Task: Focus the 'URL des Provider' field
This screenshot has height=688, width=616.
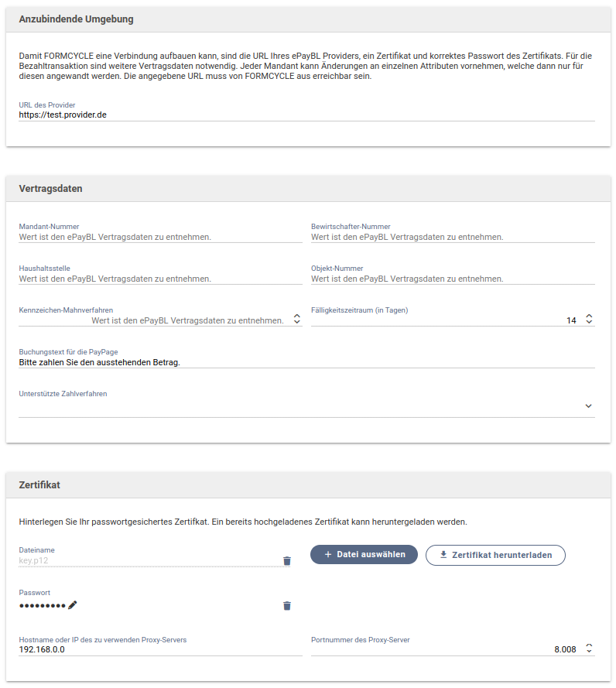Action: [306, 115]
